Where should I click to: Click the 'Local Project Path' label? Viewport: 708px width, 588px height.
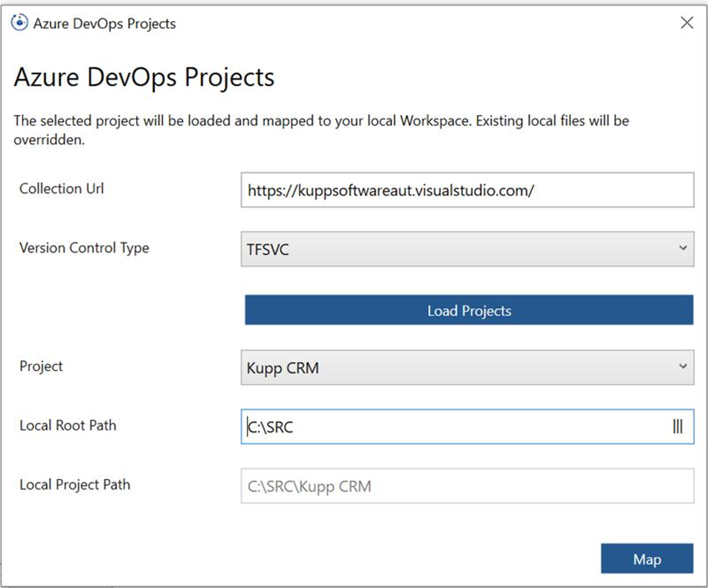point(74,485)
